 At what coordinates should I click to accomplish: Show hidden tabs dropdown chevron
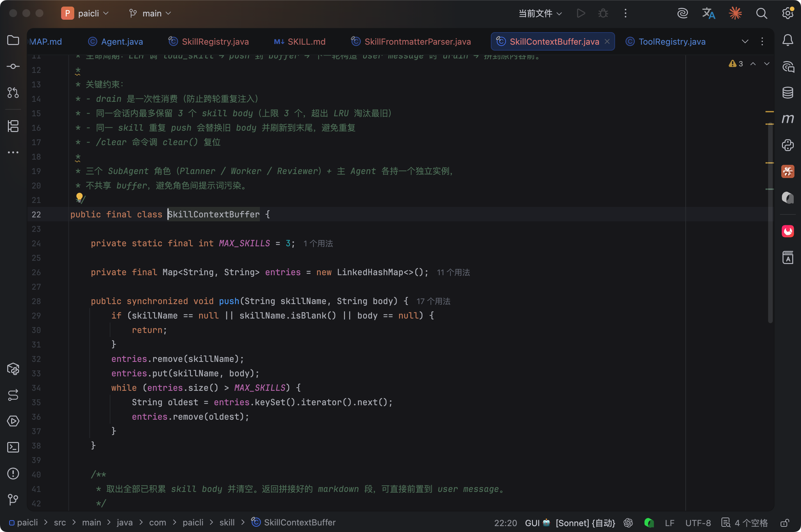click(745, 41)
